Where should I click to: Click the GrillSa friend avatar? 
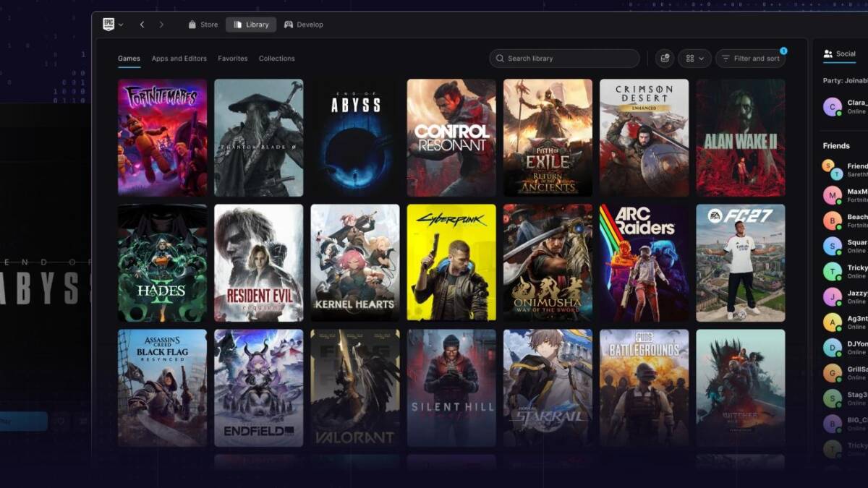coord(833,373)
